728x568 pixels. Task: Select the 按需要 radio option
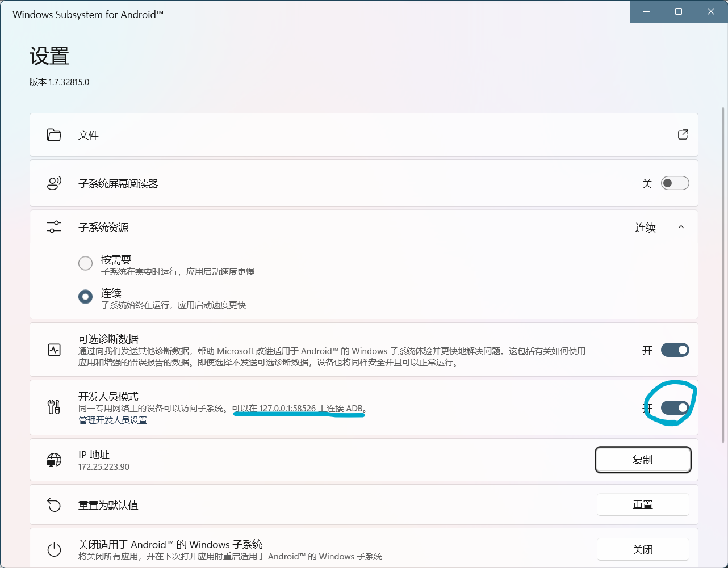point(85,263)
